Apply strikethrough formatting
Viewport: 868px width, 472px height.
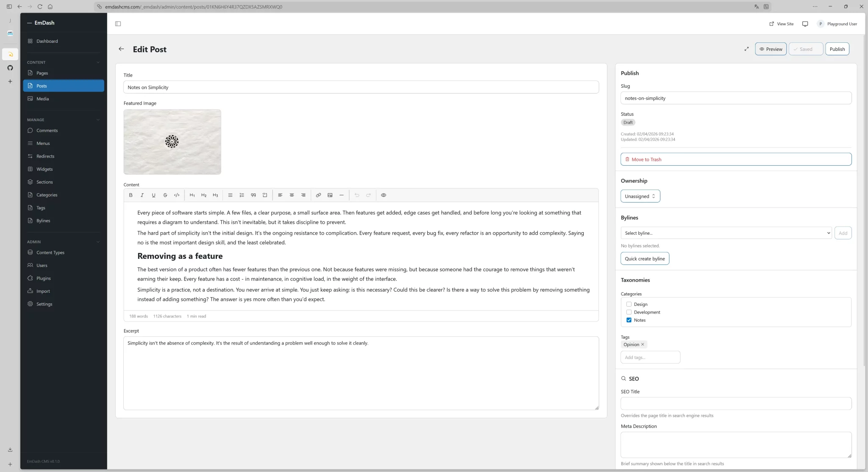(x=165, y=195)
